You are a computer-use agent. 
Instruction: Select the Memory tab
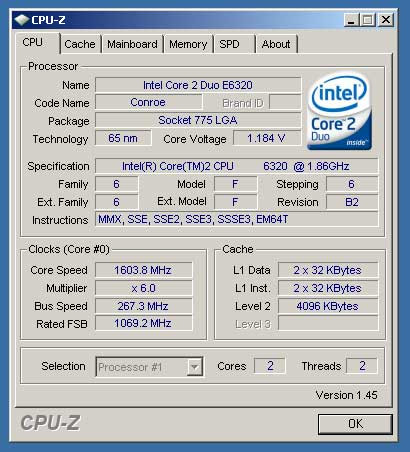pyautogui.click(x=188, y=44)
